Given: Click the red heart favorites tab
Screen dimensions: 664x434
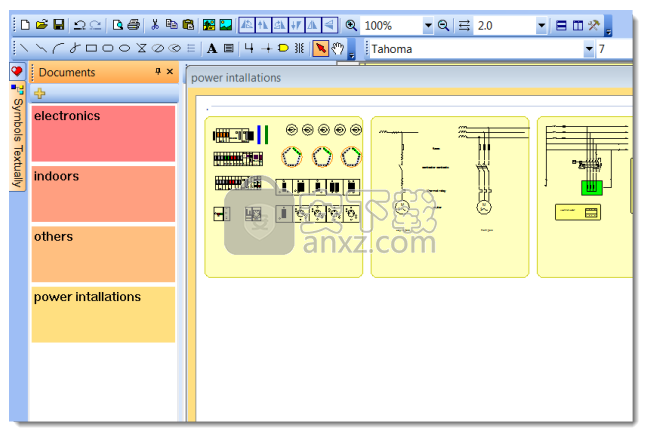Looking at the screenshot, I should pyautogui.click(x=17, y=71).
